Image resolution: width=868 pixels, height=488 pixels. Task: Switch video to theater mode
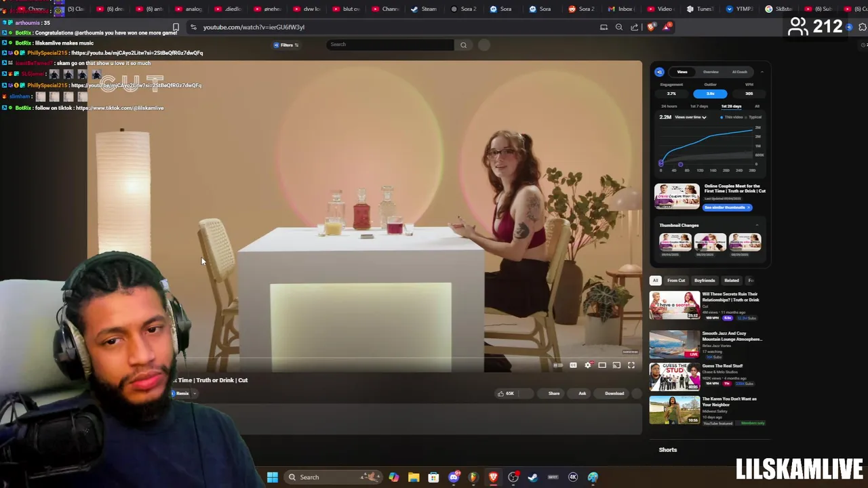(x=602, y=365)
